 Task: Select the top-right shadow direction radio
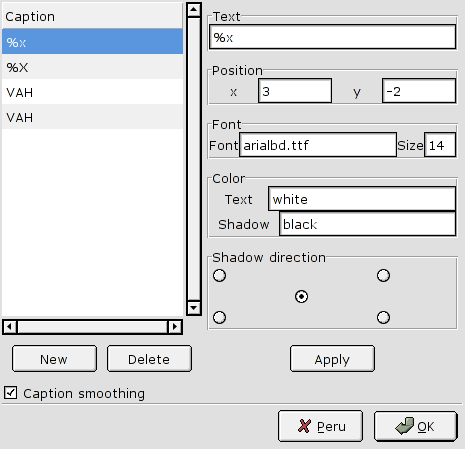tap(383, 275)
